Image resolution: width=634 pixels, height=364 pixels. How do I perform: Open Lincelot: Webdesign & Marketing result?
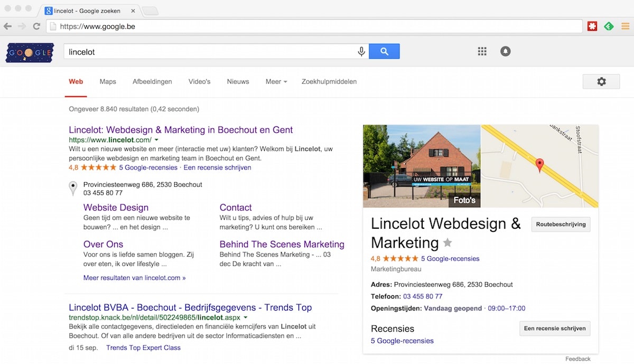181,130
